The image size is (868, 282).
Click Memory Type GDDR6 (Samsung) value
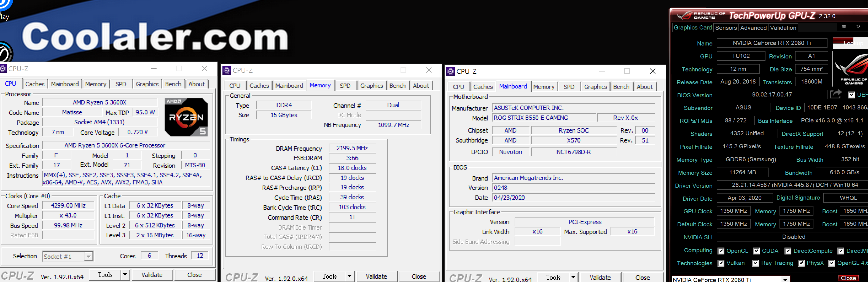tap(751, 159)
